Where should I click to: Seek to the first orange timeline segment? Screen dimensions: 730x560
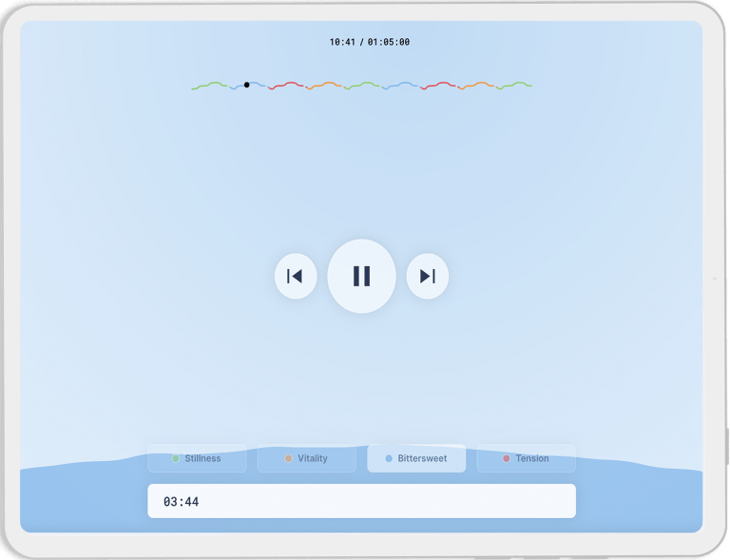[324, 85]
